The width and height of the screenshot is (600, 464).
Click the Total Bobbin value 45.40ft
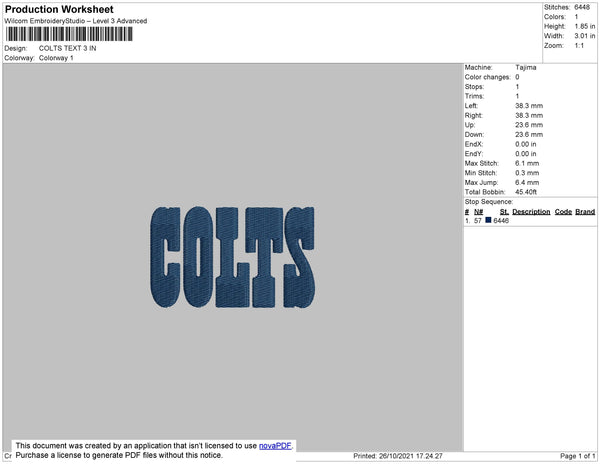pyautogui.click(x=526, y=192)
